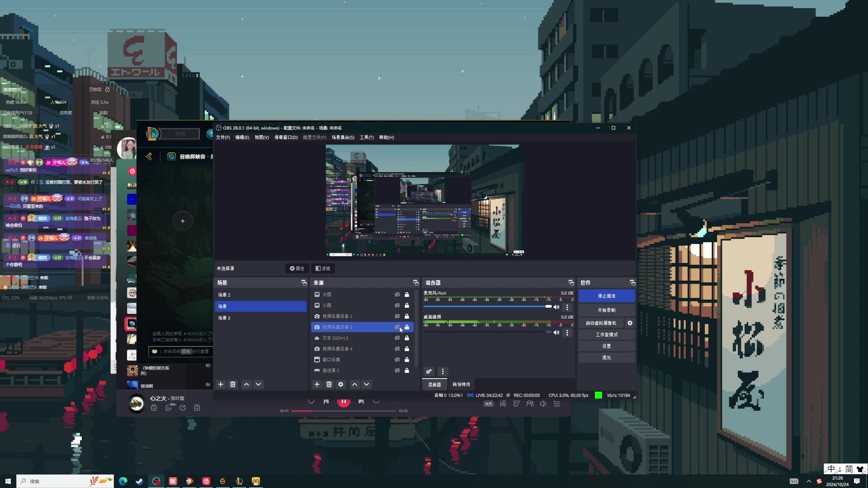Pause the song in the music player
Image resolution: width=868 pixels, height=488 pixels.
click(344, 401)
